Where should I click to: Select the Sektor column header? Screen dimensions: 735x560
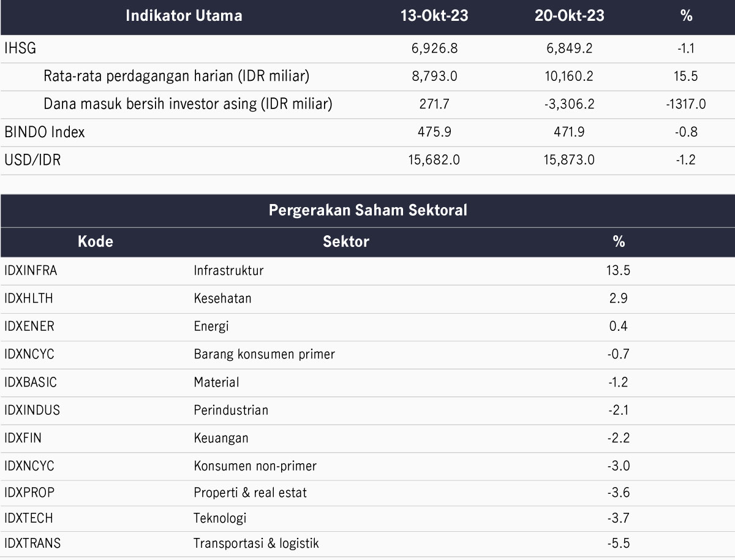click(x=346, y=241)
